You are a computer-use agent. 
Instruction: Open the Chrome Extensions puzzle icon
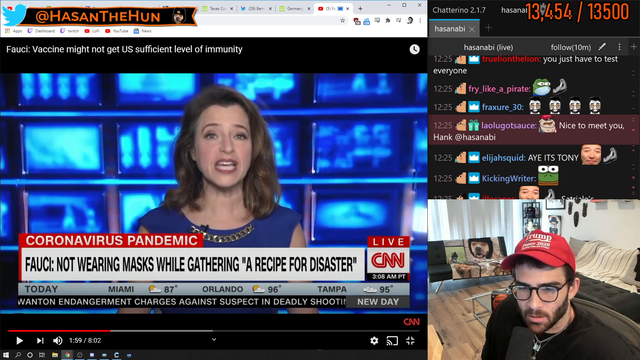click(388, 20)
